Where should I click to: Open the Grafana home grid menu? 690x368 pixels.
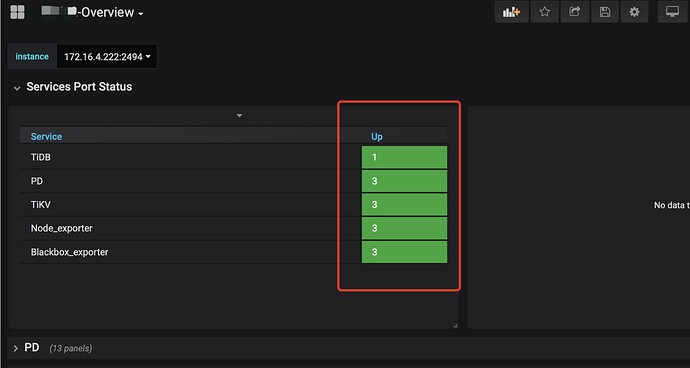[17, 12]
